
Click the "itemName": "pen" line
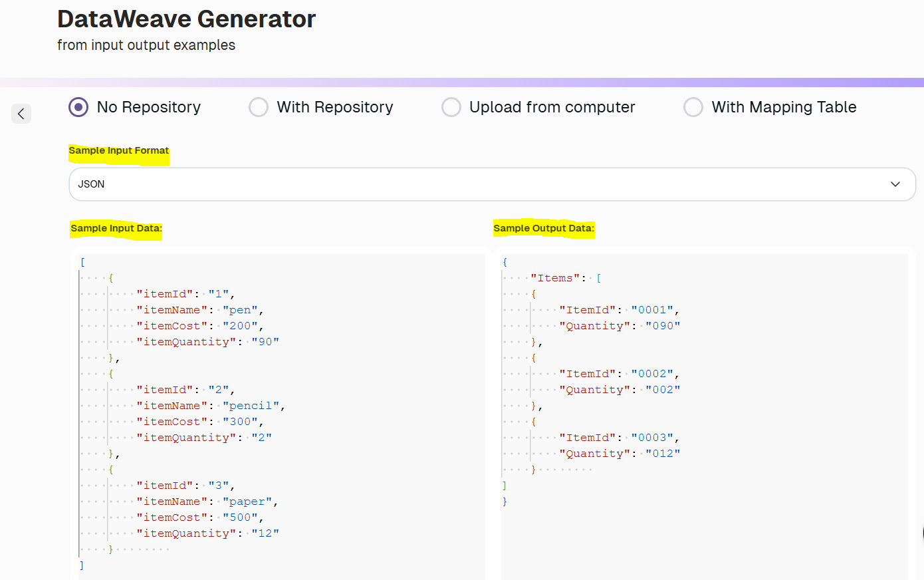tap(200, 310)
